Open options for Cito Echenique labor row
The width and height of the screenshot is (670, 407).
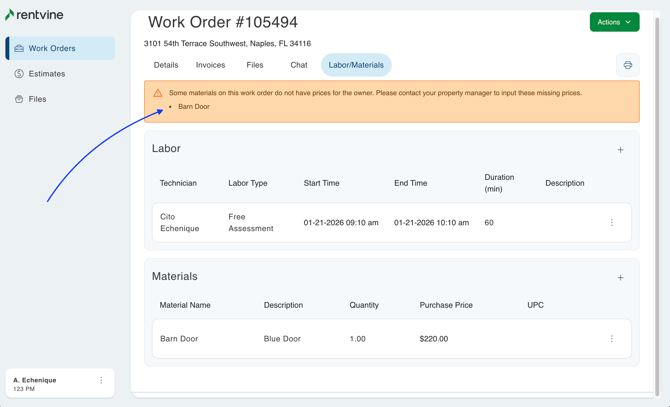click(612, 223)
